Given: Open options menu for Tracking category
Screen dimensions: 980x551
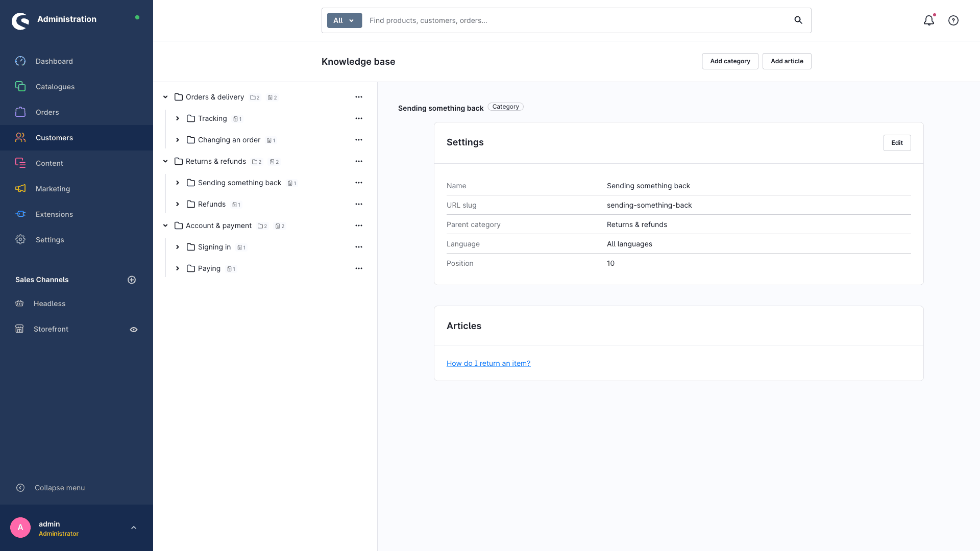Looking at the screenshot, I should (359, 118).
